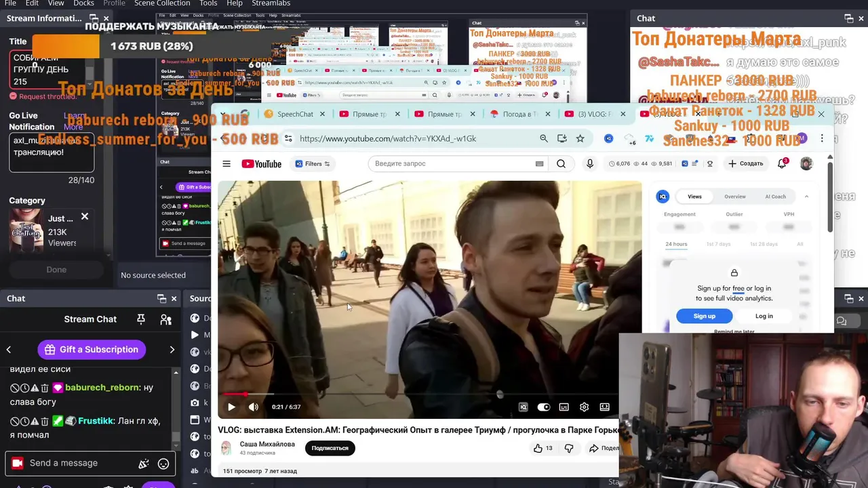Viewport: 868px width, 488px height.
Task: Switch the player to theater mode
Action: point(604,407)
